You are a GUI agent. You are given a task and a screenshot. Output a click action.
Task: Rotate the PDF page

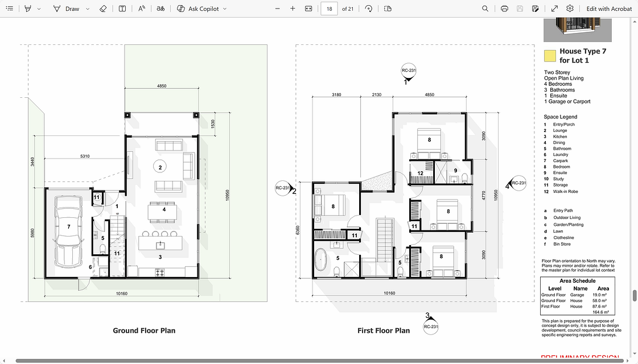tap(369, 9)
